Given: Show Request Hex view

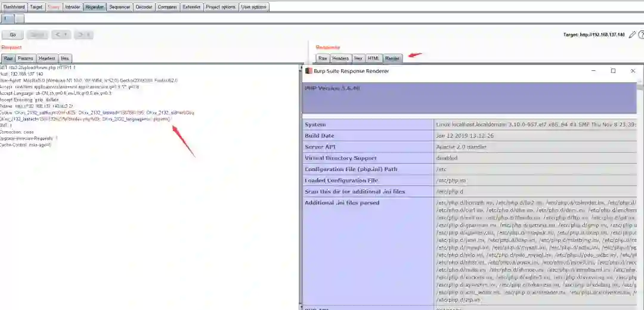Looking at the screenshot, I should [x=65, y=58].
